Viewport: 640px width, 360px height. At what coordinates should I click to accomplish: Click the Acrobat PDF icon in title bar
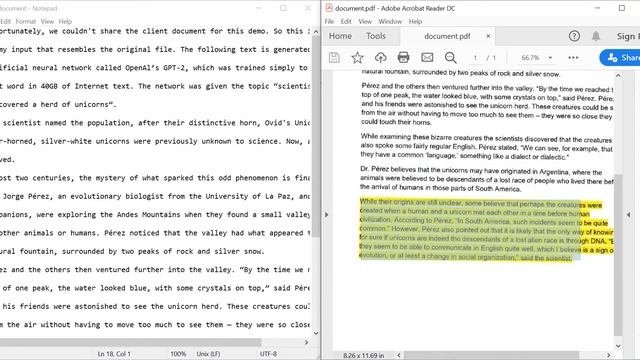(329, 8)
